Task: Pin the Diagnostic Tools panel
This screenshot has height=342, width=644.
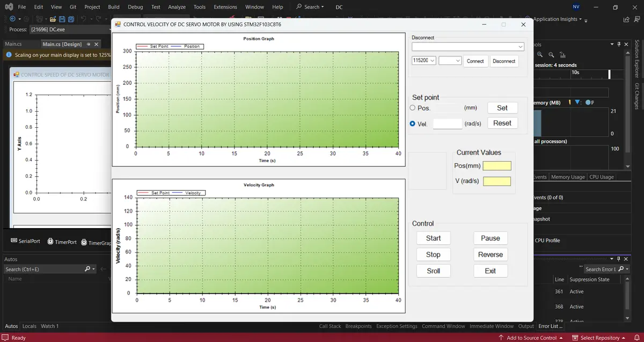Action: (619, 45)
